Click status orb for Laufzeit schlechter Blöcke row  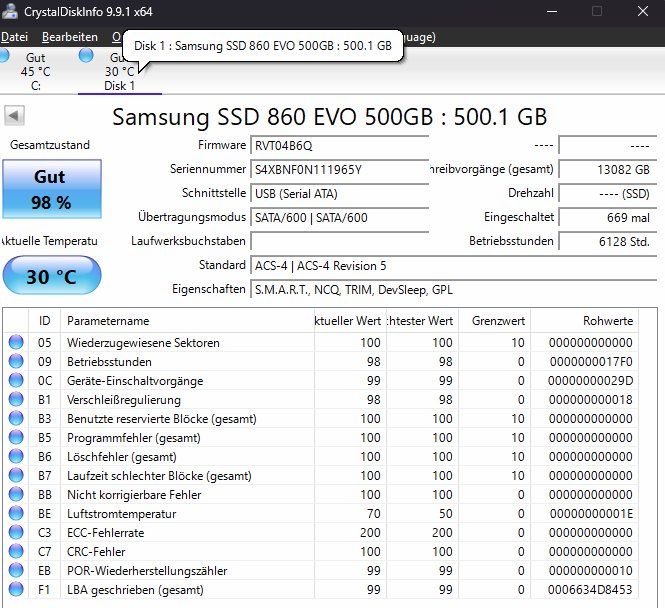[x=16, y=475]
